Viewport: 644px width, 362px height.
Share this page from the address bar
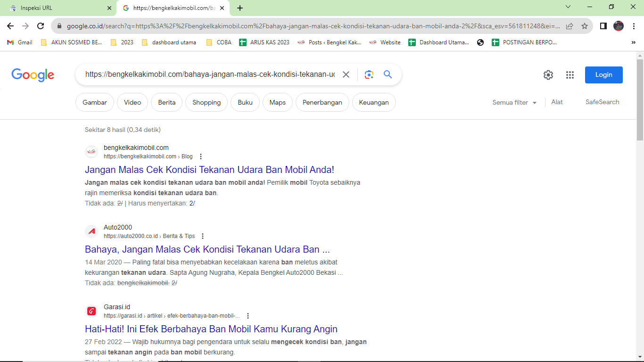tap(570, 26)
